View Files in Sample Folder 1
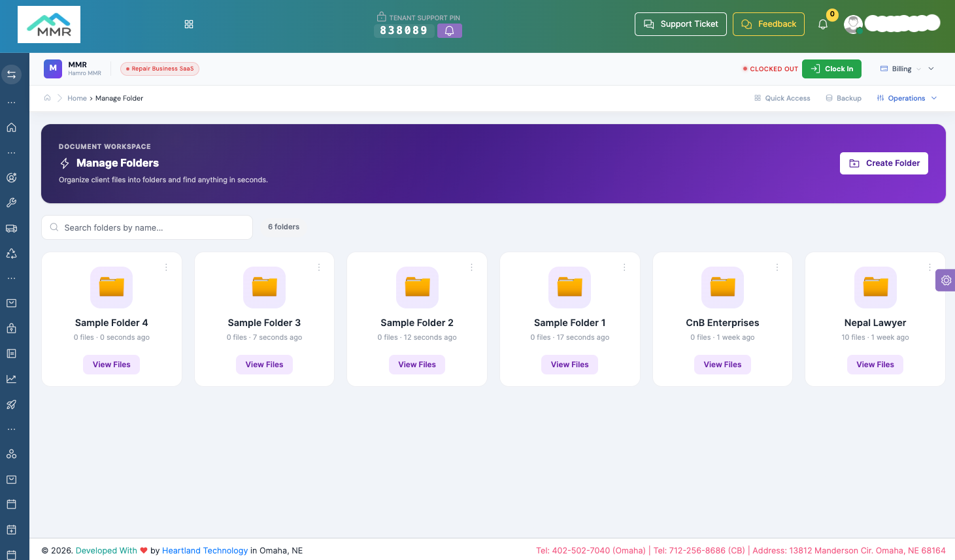 pyautogui.click(x=570, y=365)
